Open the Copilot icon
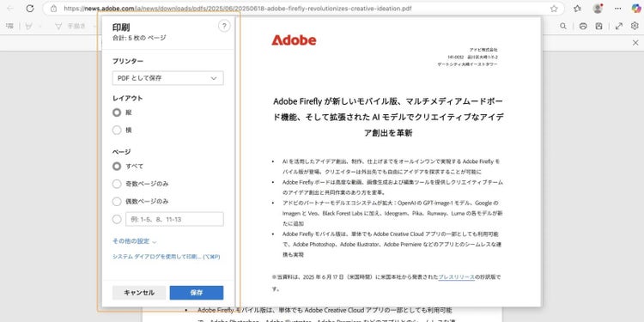The width and height of the screenshot is (644, 322). [x=635, y=9]
